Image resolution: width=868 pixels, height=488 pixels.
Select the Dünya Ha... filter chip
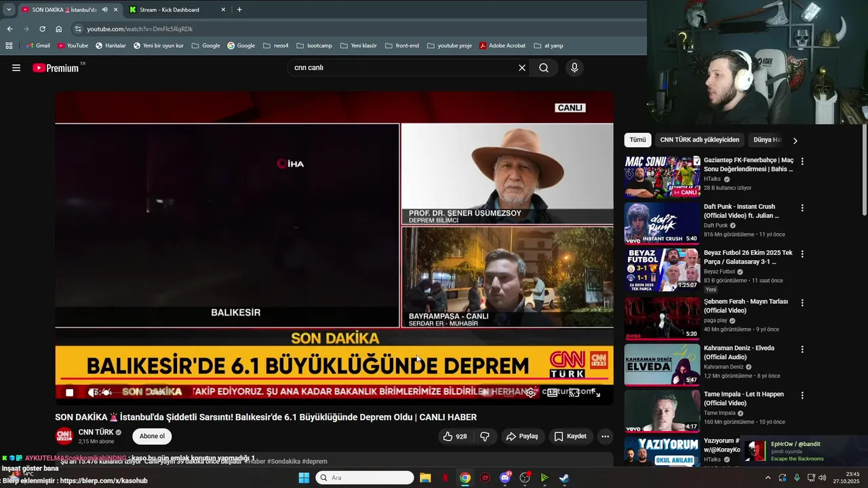pyautogui.click(x=767, y=140)
